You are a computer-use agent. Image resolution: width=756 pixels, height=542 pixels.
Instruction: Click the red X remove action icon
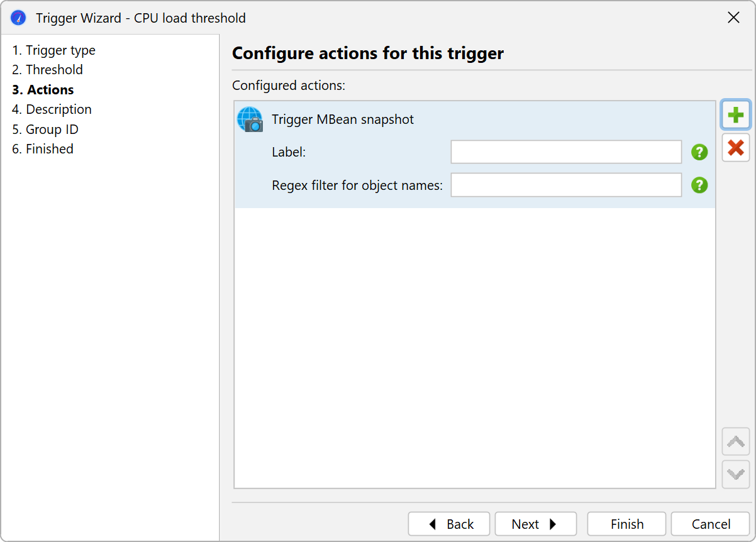735,148
